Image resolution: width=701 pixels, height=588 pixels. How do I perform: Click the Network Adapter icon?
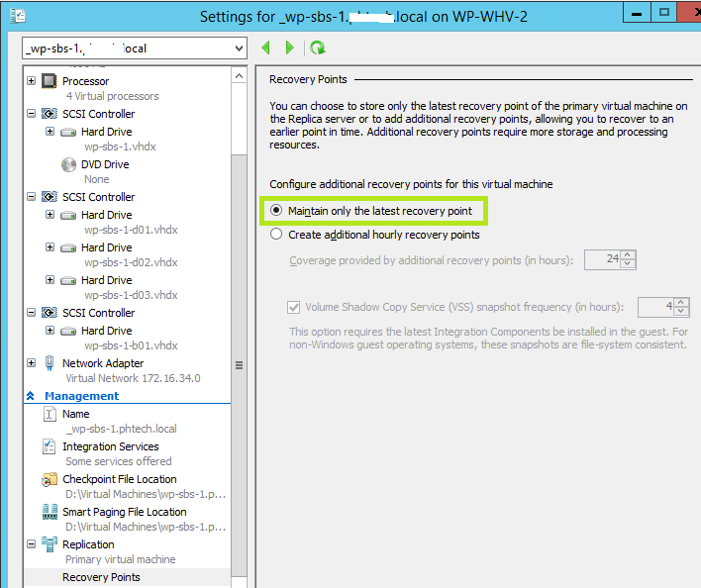click(50, 364)
